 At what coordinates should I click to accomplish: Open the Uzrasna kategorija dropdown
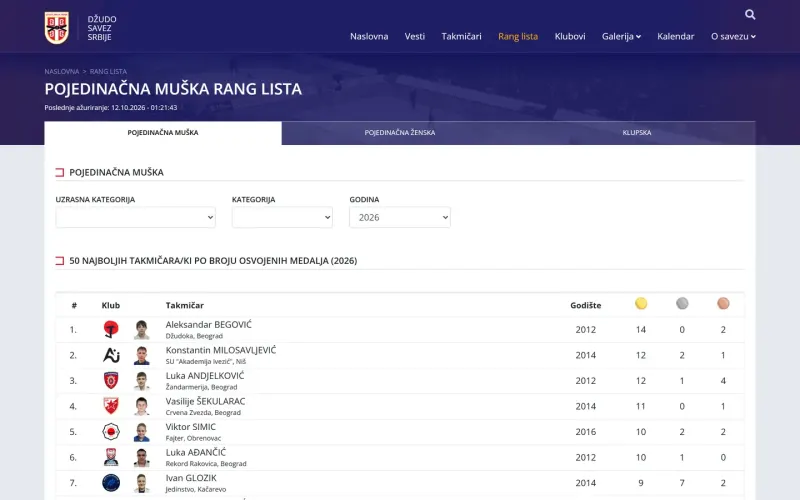coord(135,217)
